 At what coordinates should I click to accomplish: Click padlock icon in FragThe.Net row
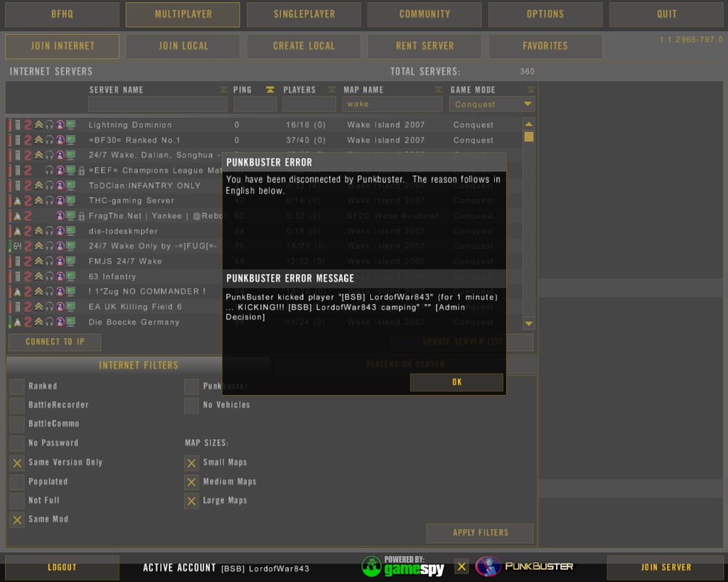(x=82, y=216)
